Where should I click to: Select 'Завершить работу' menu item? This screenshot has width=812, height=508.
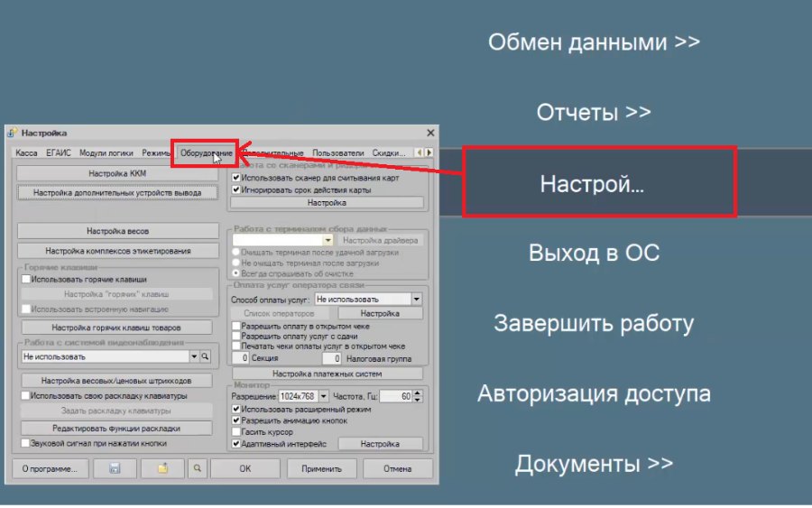(x=594, y=323)
